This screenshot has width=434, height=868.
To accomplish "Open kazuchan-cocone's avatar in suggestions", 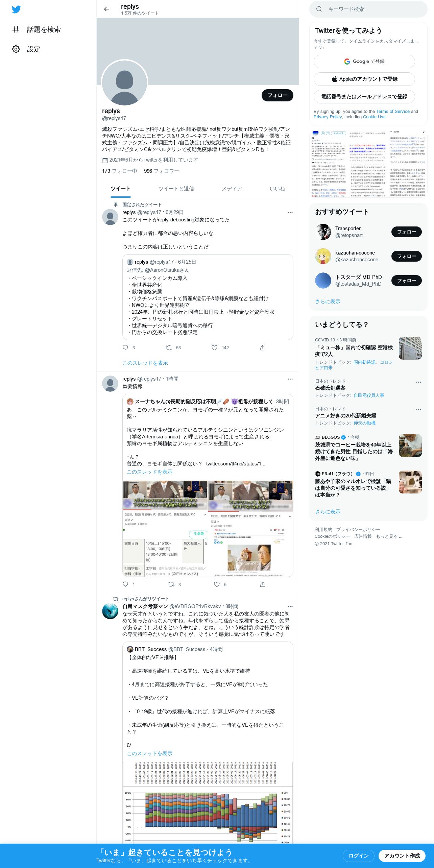I will (323, 256).
